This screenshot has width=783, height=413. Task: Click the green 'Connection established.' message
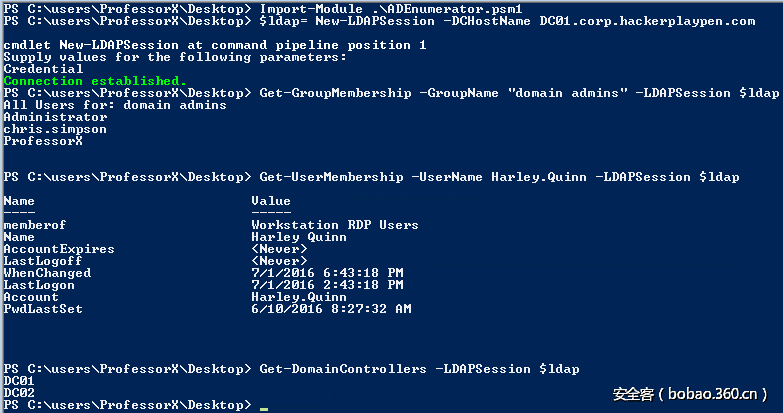95,81
